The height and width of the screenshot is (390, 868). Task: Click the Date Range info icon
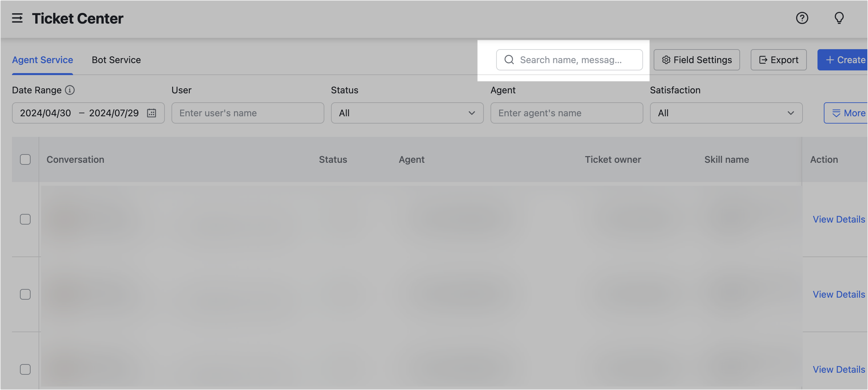click(70, 90)
